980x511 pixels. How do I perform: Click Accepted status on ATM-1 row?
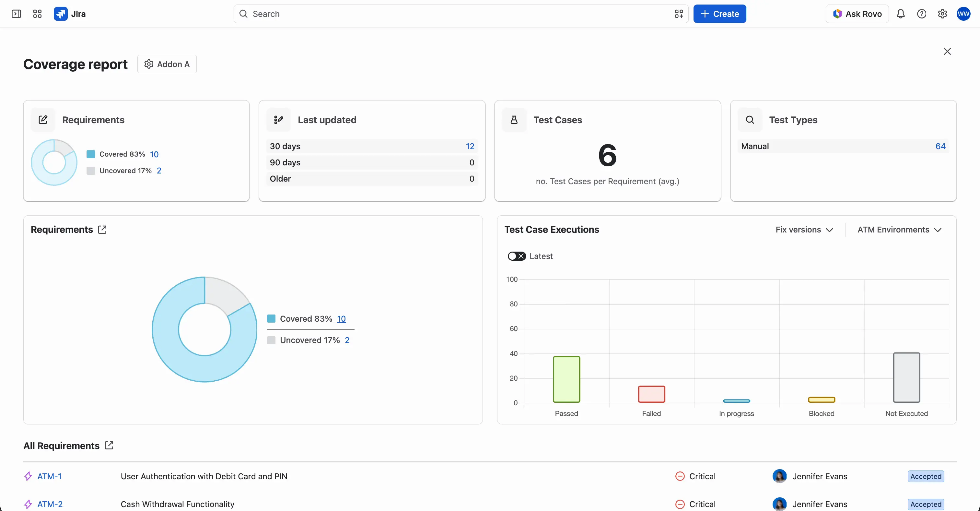coord(926,476)
